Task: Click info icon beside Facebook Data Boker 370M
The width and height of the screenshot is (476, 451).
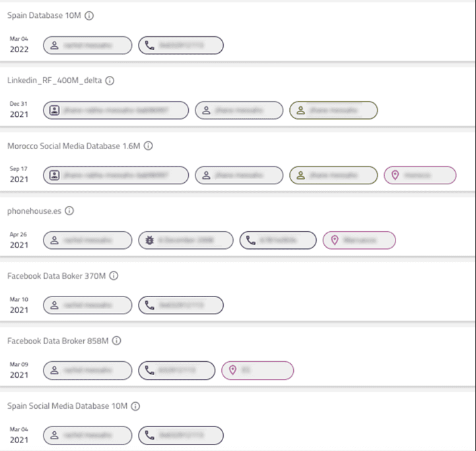Action: [114, 276]
